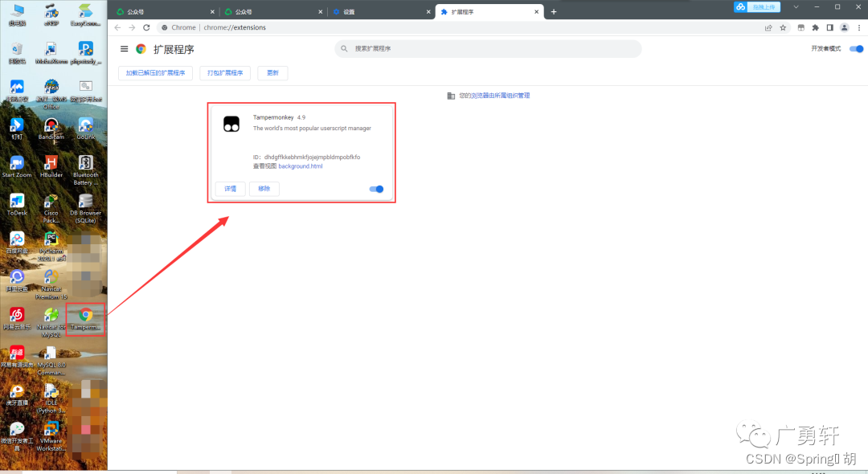The width and height of the screenshot is (868, 474).
Task: Select DB Browser (SQLite) desktop icon
Action: click(86, 208)
